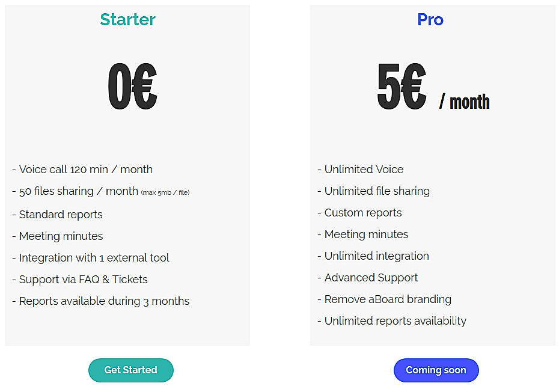Select 'Voice call 120 min / month' feature

click(83, 170)
